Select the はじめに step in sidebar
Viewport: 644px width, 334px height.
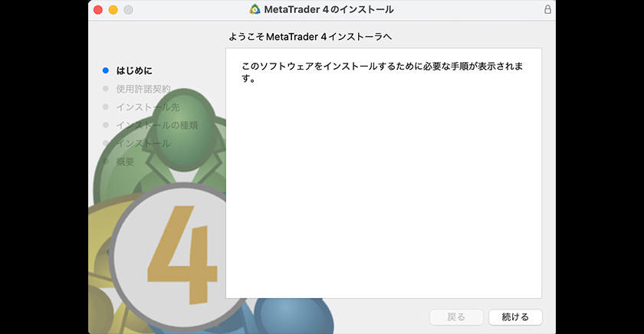pyautogui.click(x=133, y=70)
